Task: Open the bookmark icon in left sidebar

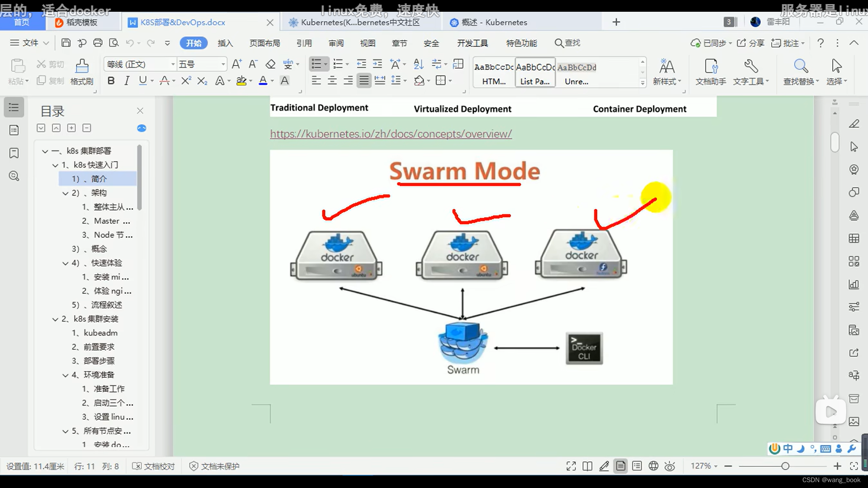Action: click(14, 153)
